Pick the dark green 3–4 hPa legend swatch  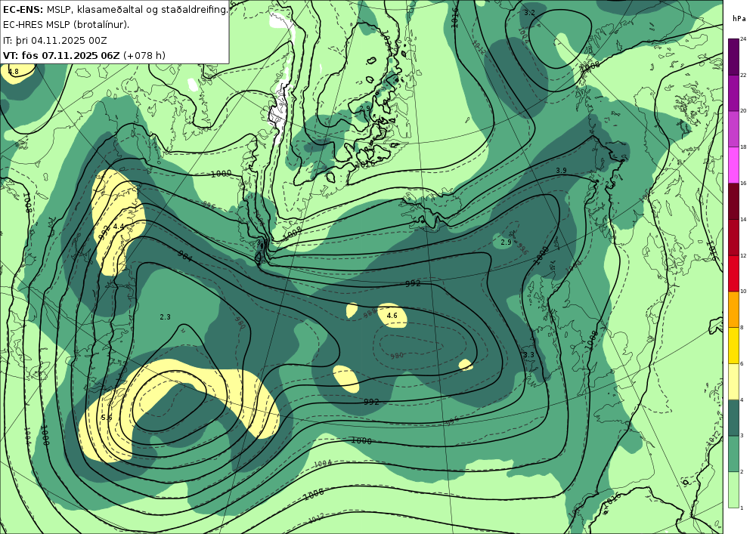(x=733, y=418)
